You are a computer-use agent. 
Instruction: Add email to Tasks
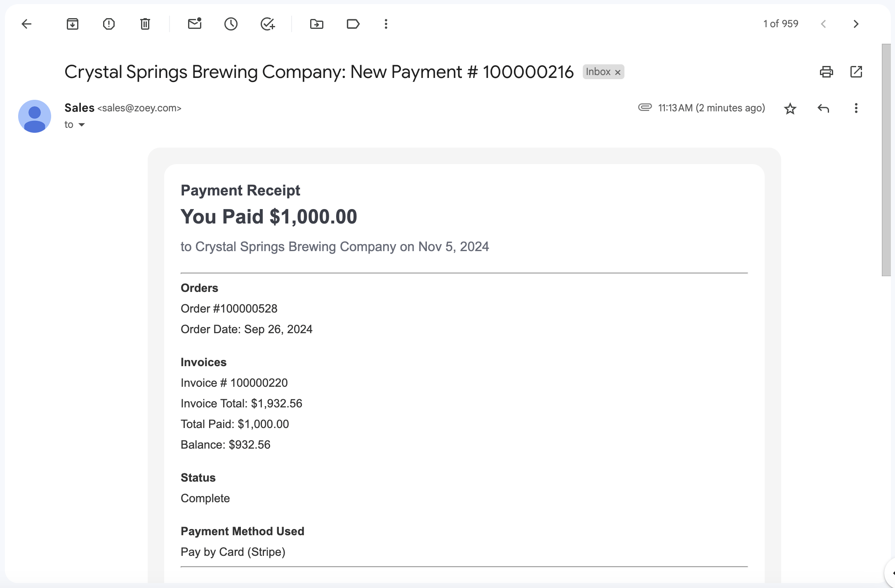coord(268,24)
